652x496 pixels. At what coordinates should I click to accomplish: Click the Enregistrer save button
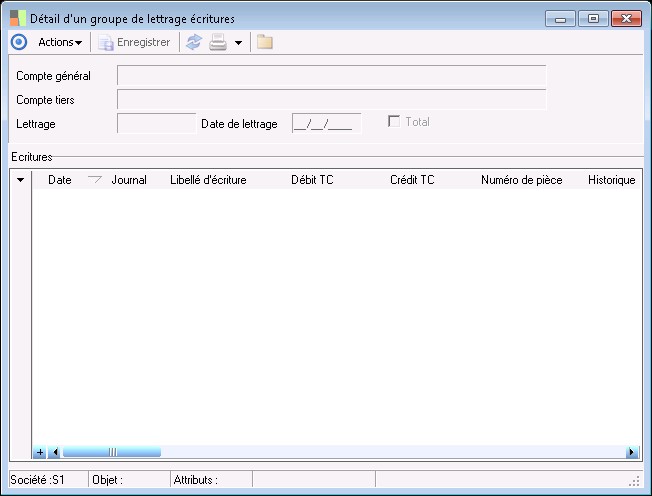(134, 42)
